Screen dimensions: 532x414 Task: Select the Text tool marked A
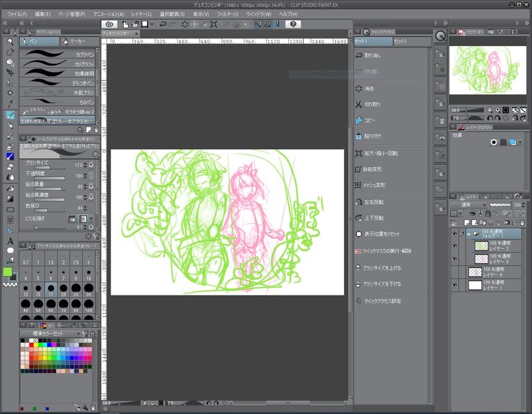pos(10,241)
